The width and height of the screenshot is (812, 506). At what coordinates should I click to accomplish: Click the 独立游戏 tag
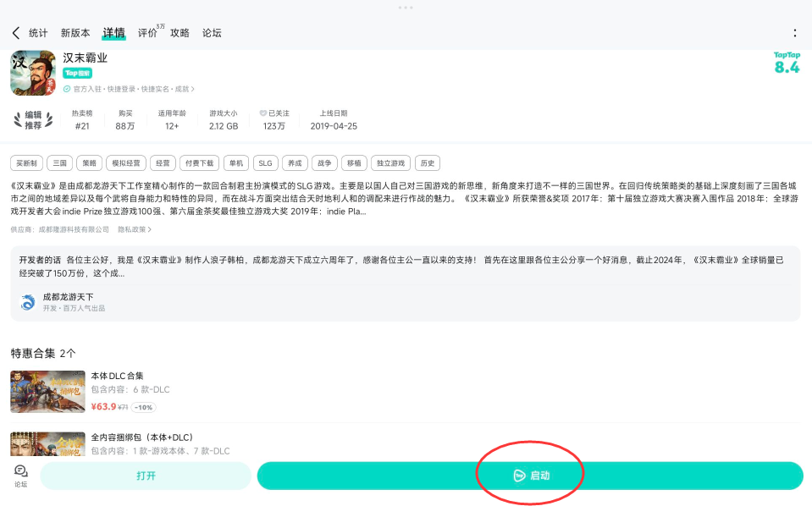[x=391, y=163]
